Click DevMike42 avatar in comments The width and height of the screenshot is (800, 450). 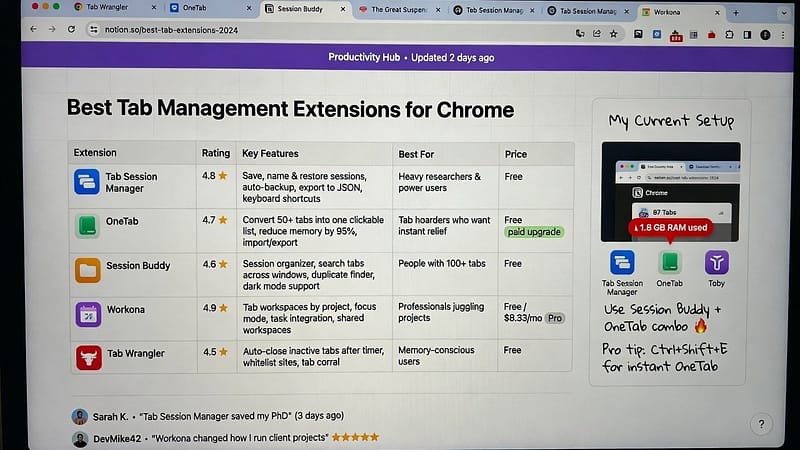click(80, 439)
